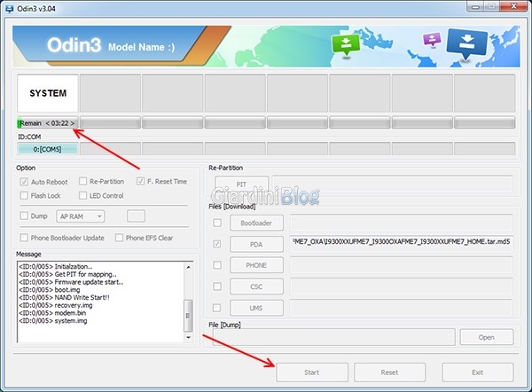This screenshot has width=532, height=392.
Task: Click the PHONE file path field
Action: point(401,265)
